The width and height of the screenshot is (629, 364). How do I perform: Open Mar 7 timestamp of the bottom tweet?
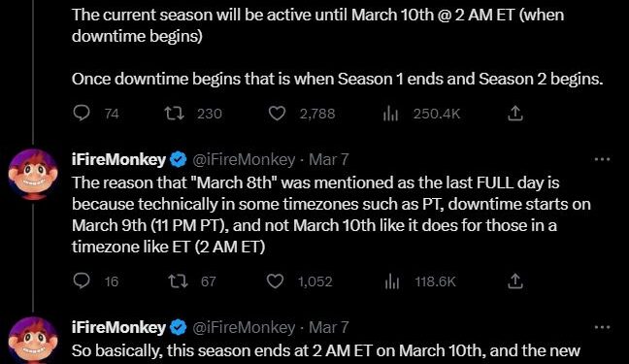click(328, 327)
